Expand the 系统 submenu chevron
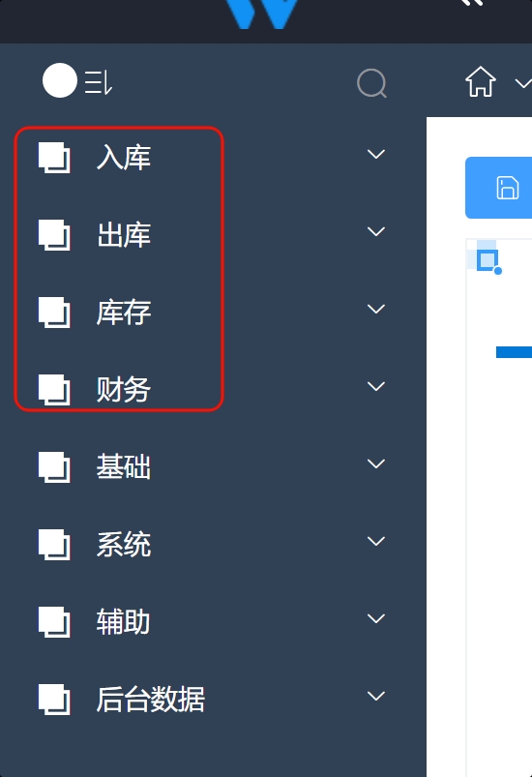Image resolution: width=532 pixels, height=777 pixels. pos(376,541)
